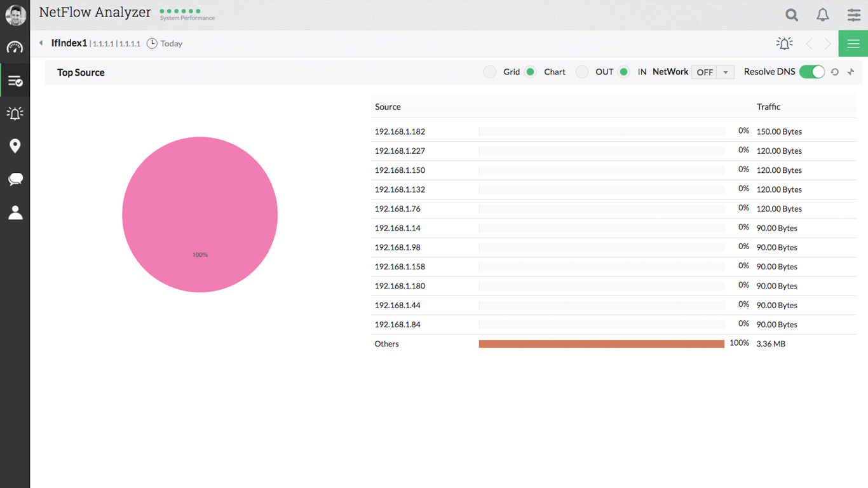The height and width of the screenshot is (488, 868).
Task: Sort by the Traffic column header
Action: pos(768,107)
